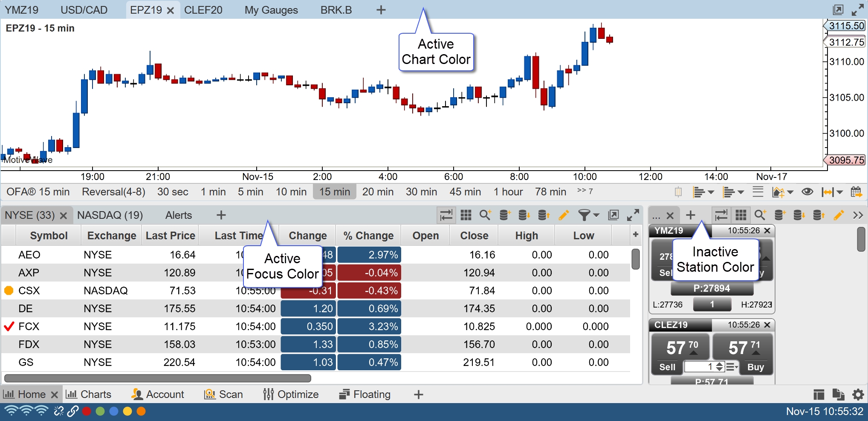This screenshot has height=421, width=868.
Task: Switch to the My Gauges tab
Action: [271, 10]
